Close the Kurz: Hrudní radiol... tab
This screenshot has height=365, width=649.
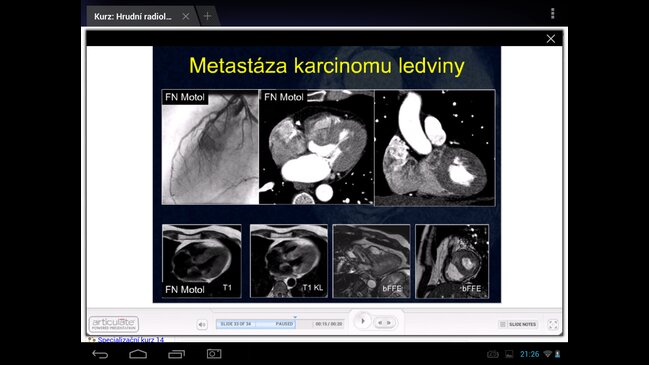[x=186, y=16]
